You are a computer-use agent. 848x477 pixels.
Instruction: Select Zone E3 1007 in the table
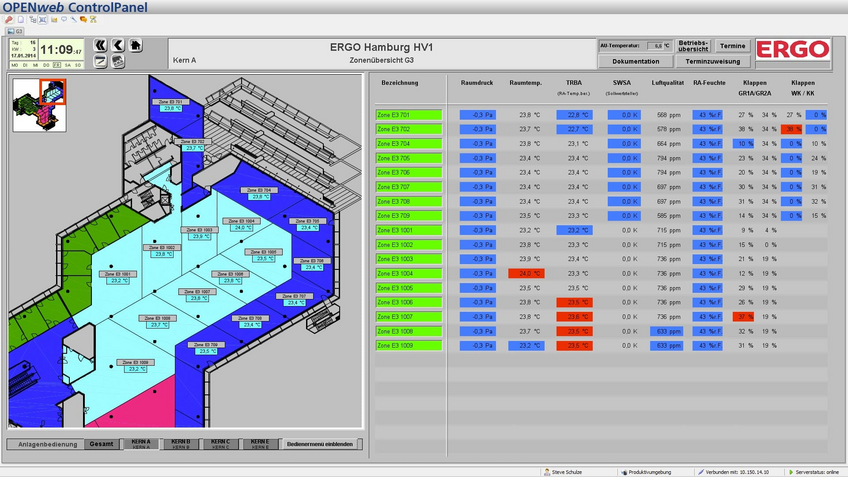pyautogui.click(x=409, y=317)
